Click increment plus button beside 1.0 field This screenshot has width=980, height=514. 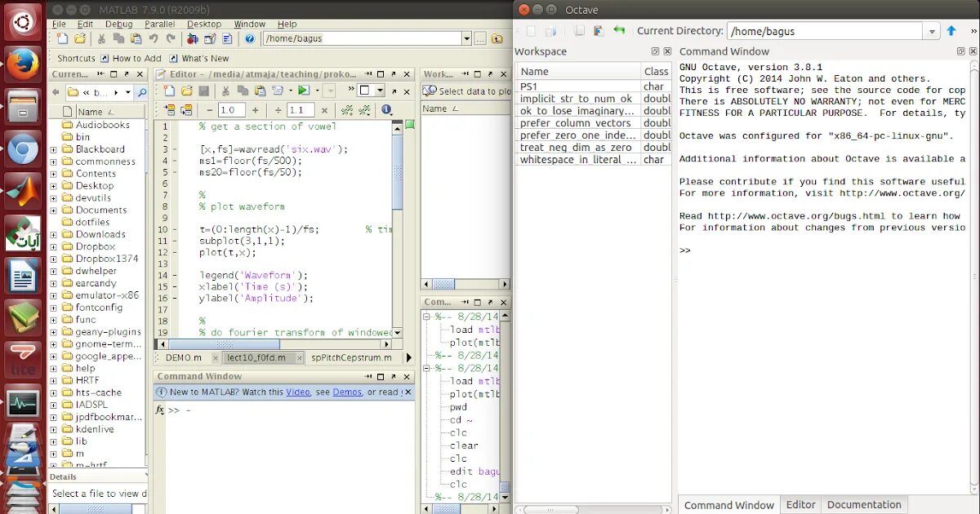pyautogui.click(x=255, y=110)
